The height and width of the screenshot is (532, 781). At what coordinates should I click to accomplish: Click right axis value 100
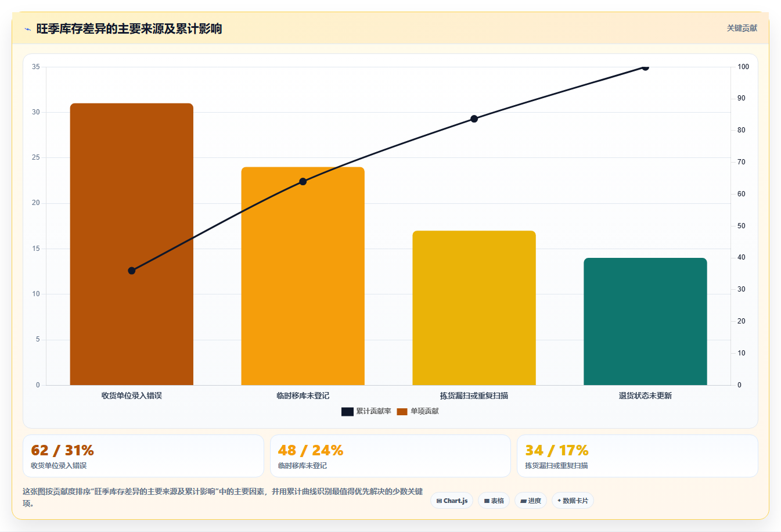(x=743, y=67)
